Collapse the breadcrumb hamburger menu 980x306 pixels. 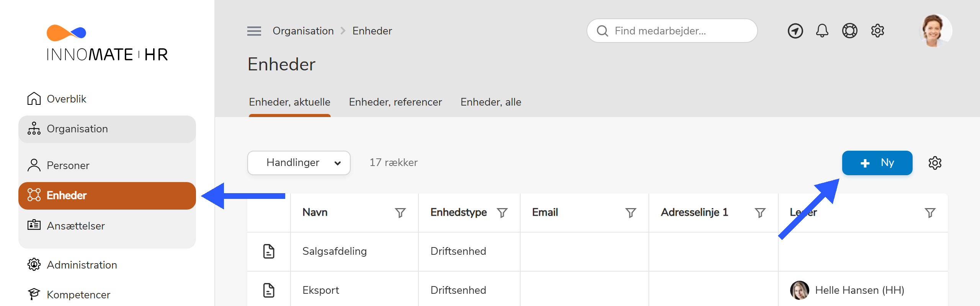click(x=253, y=31)
